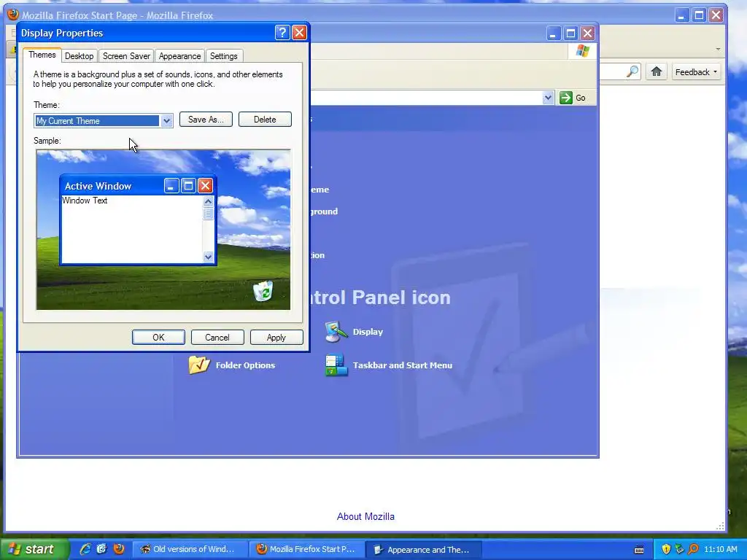Open the Screen Saver tab
Screen dimensions: 747x560
(x=126, y=56)
